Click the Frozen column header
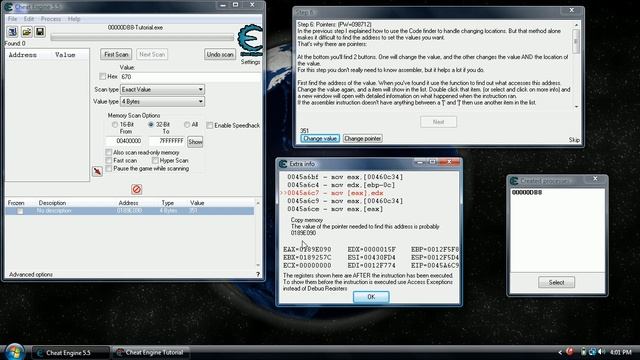Viewport: 640px width, 360px height. click(16, 203)
